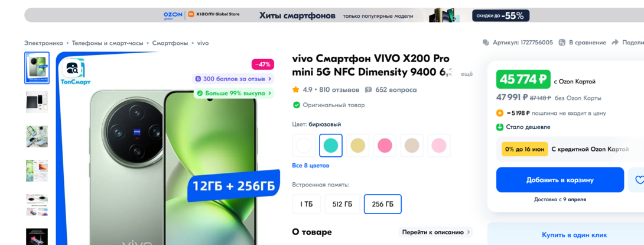The height and width of the screenshot is (245, 644).
Task: Open the second product thumbnail image
Action: pos(37,102)
